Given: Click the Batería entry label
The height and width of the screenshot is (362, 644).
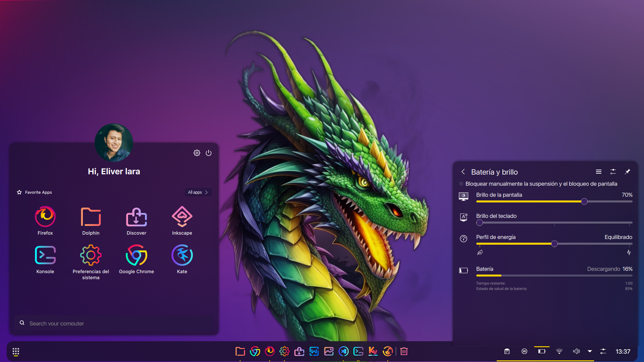Looking at the screenshot, I should [485, 269].
